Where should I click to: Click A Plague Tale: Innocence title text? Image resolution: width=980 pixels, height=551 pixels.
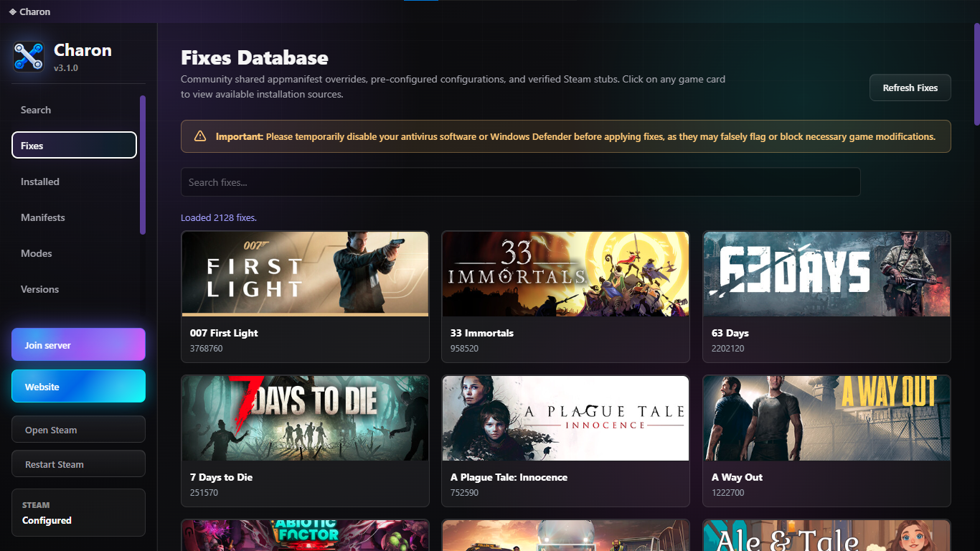509,477
